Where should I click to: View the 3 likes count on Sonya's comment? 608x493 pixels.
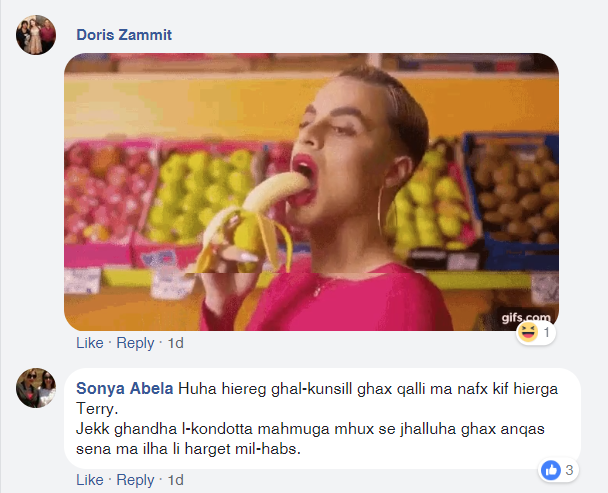(x=569, y=469)
